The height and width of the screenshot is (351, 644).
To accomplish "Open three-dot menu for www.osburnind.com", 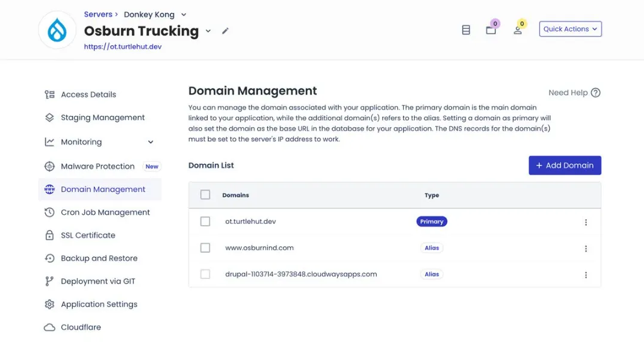I will pos(586,249).
